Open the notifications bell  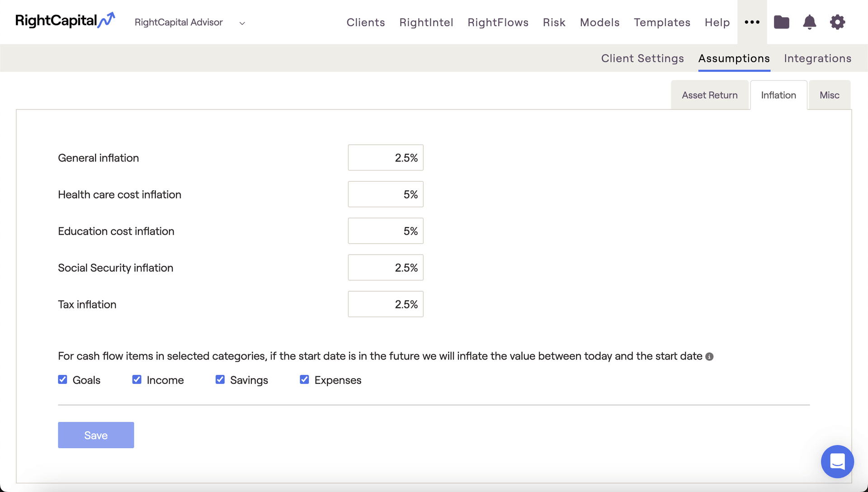pos(809,22)
